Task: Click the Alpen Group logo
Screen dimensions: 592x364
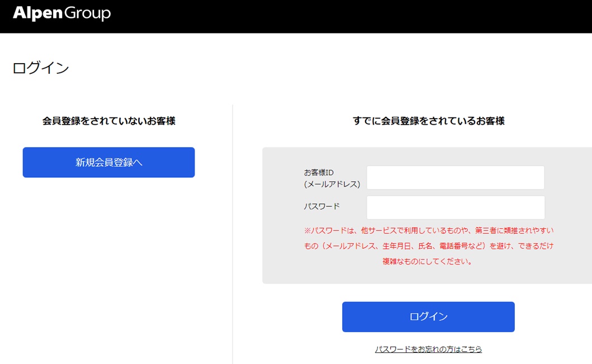Action: point(61,13)
